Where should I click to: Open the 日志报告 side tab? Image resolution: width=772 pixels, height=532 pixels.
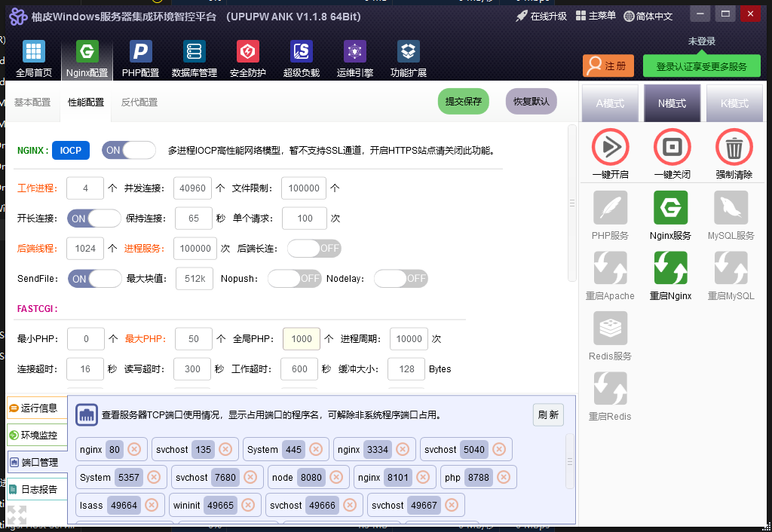(37, 489)
